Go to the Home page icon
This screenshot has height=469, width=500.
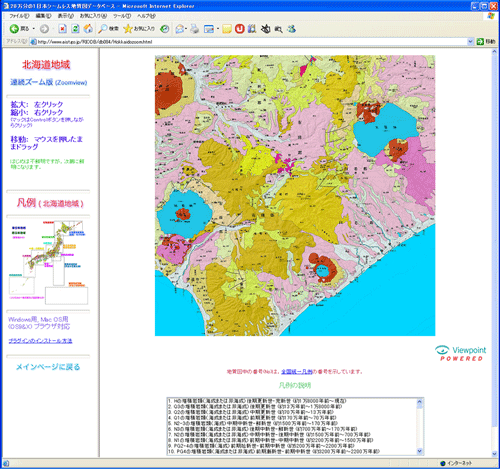tap(88, 29)
